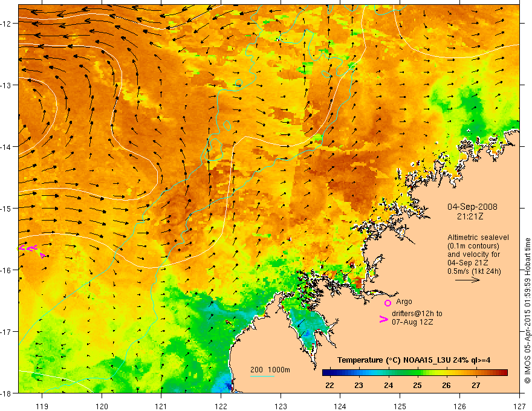
Task: Click the temperature colorbar at 22 degrees
Action: point(329,373)
